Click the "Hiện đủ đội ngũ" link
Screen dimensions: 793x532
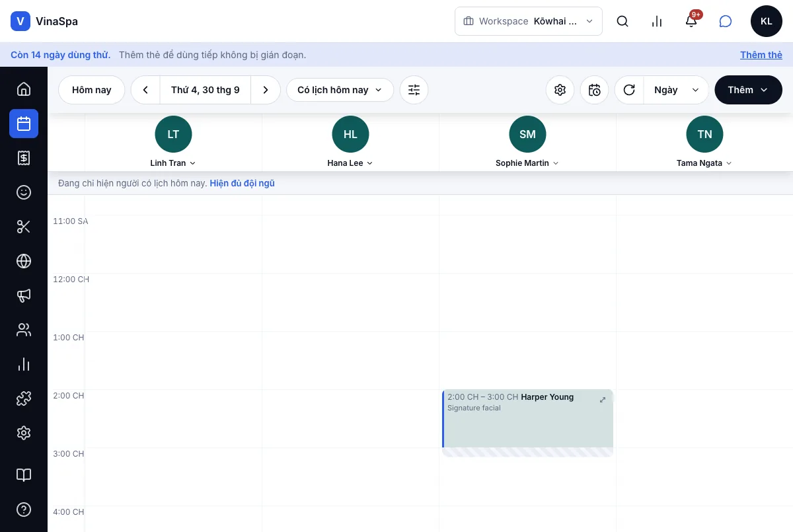tap(242, 183)
